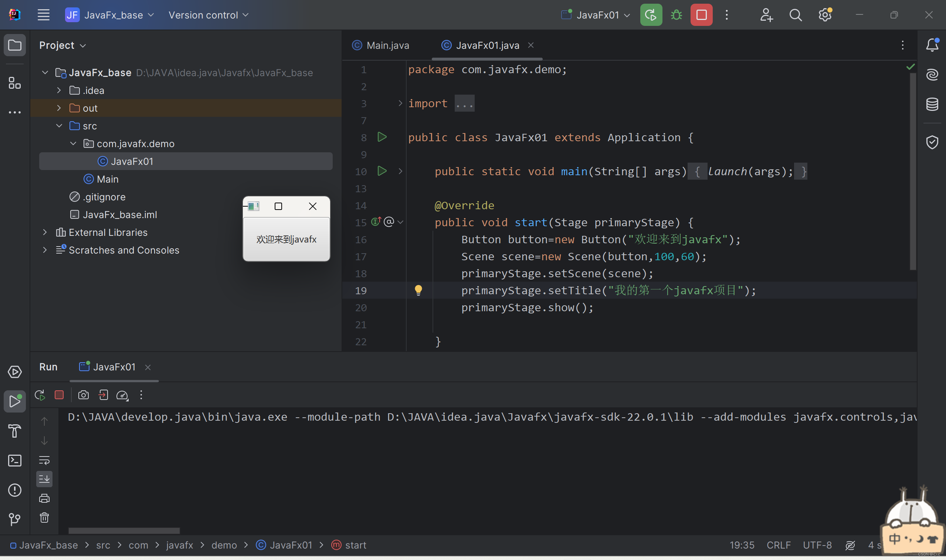Run class from gutter on line 8
The height and width of the screenshot is (560, 946).
(x=382, y=137)
